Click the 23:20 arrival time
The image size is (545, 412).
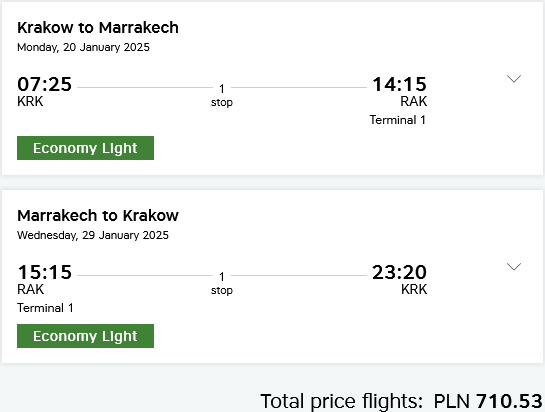pos(399,272)
